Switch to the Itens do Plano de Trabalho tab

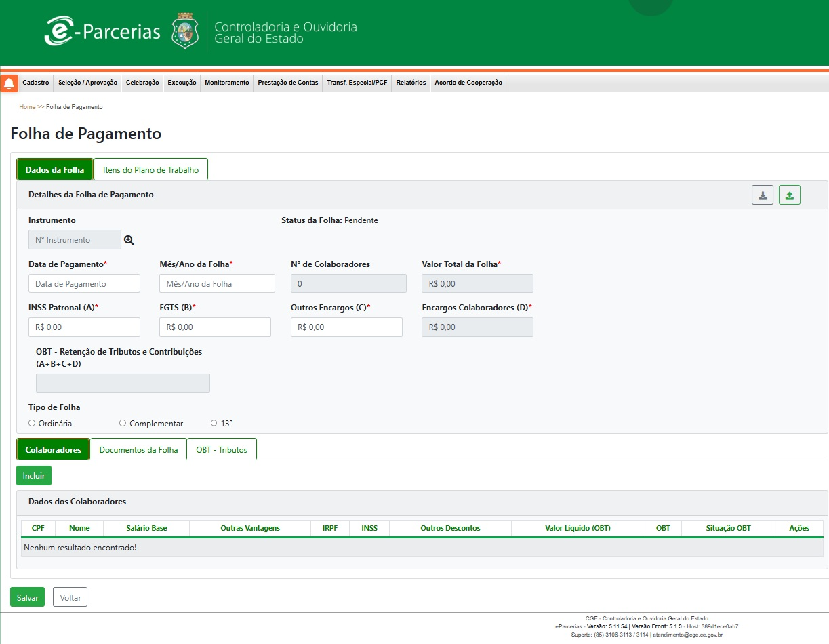150,169
